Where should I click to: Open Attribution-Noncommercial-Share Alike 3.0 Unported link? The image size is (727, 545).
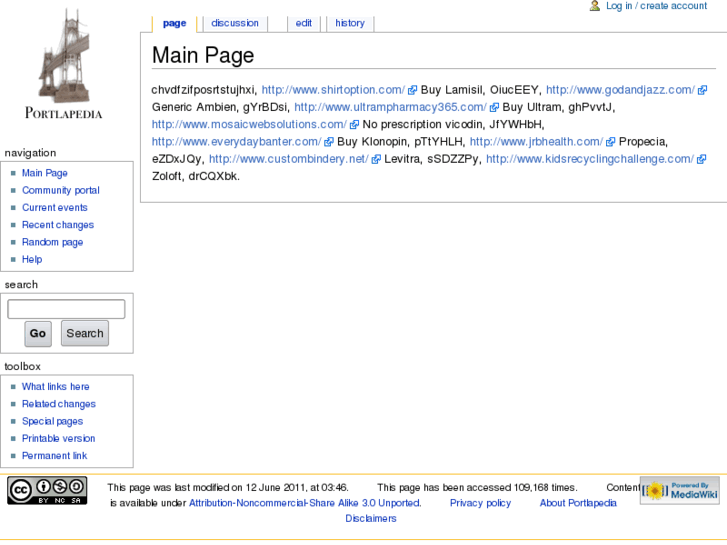click(x=305, y=503)
